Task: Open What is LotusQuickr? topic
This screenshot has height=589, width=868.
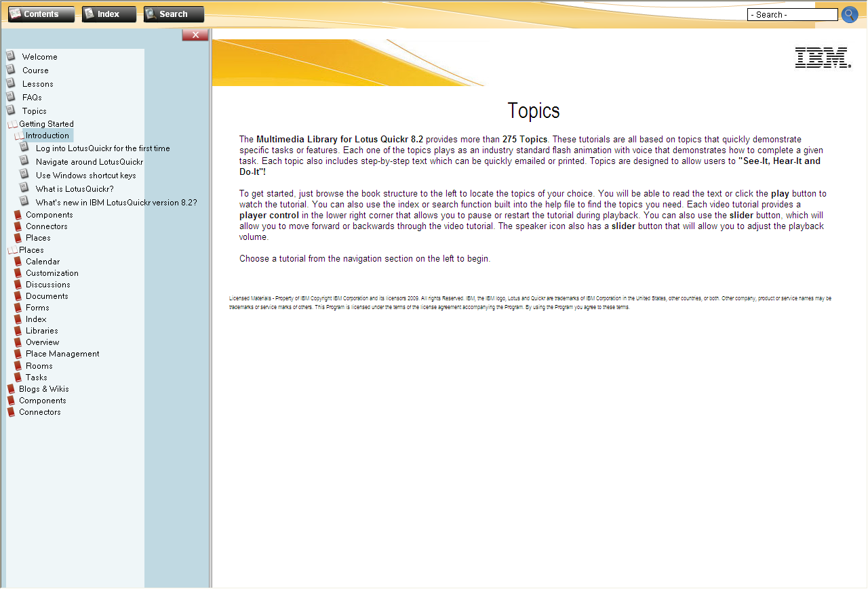Action: coord(75,189)
